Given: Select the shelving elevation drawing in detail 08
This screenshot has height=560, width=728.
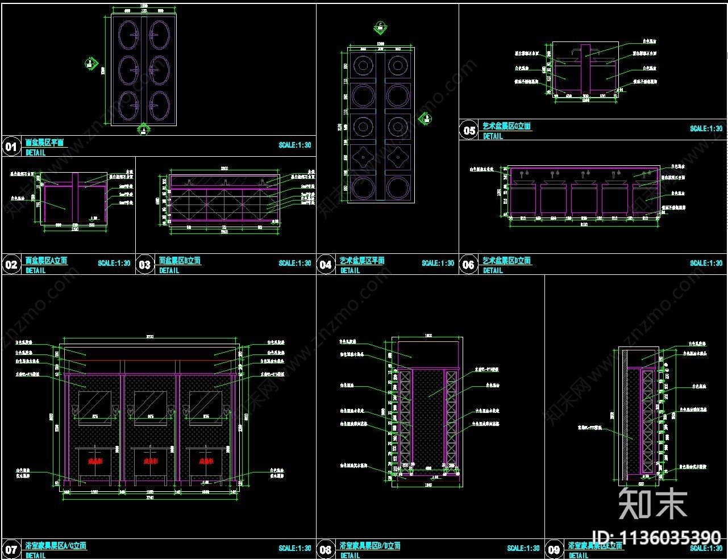Looking at the screenshot, I should click(x=429, y=411).
